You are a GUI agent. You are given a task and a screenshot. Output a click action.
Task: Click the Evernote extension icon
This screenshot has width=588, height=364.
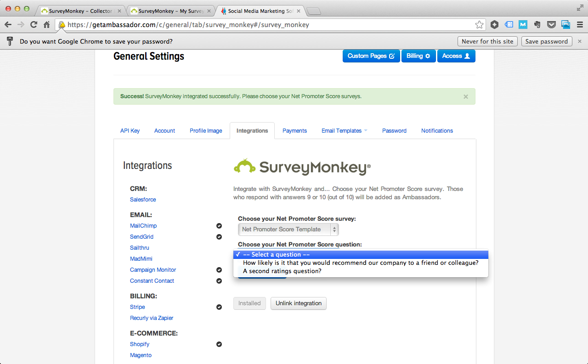(537, 25)
